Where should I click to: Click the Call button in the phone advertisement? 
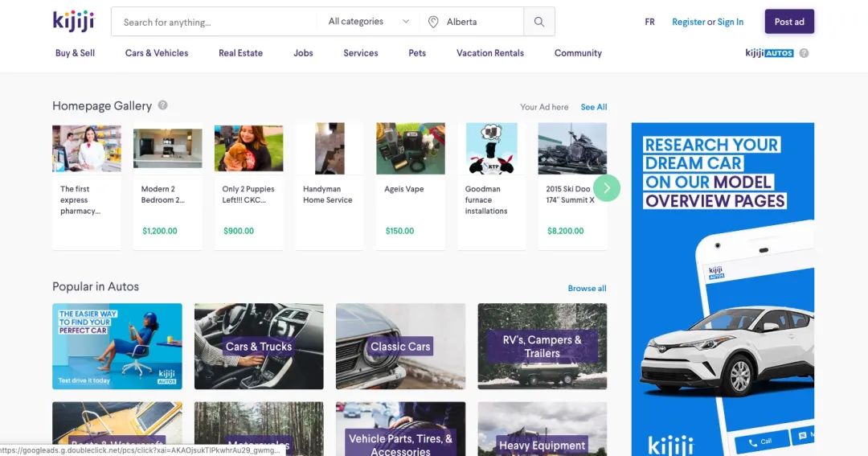click(759, 441)
